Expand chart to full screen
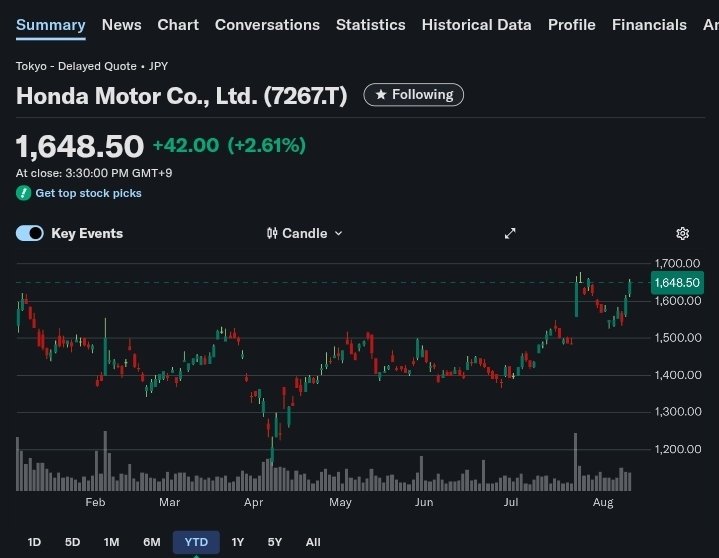Image resolution: width=719 pixels, height=558 pixels. [510, 233]
